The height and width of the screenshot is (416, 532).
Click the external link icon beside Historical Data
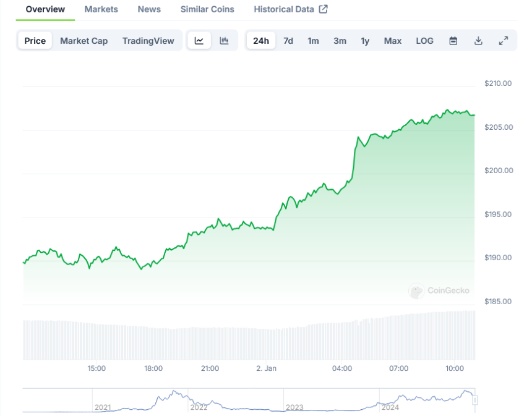323,9
